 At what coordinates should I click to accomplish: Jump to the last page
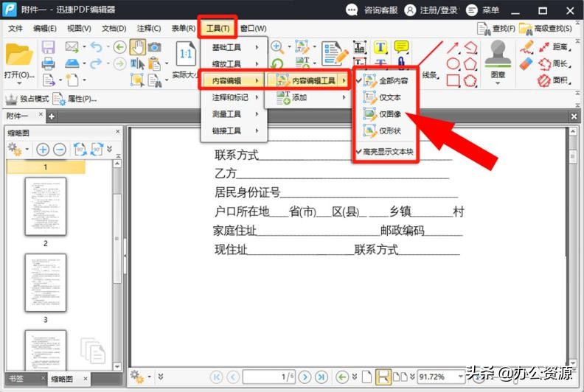click(321, 377)
